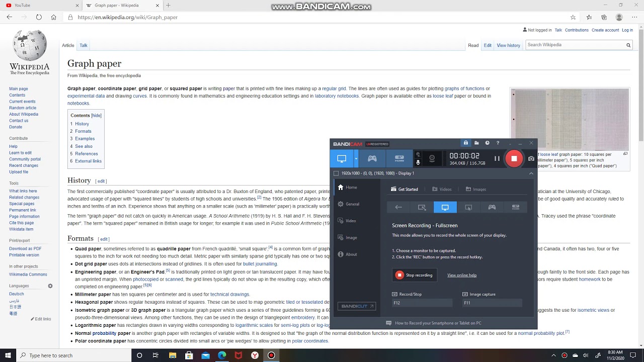Open output folder icon in Bandicam title bar
644x362 pixels.
click(x=476, y=143)
